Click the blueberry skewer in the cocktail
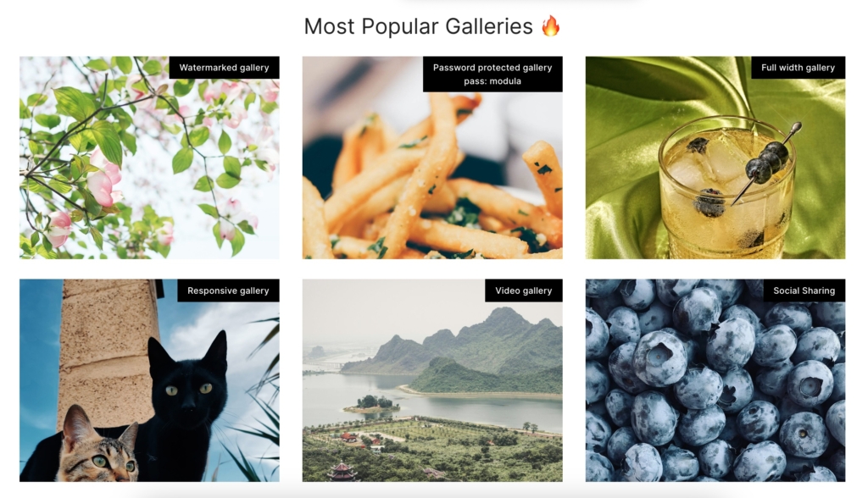The image size is (868, 498). point(765,162)
